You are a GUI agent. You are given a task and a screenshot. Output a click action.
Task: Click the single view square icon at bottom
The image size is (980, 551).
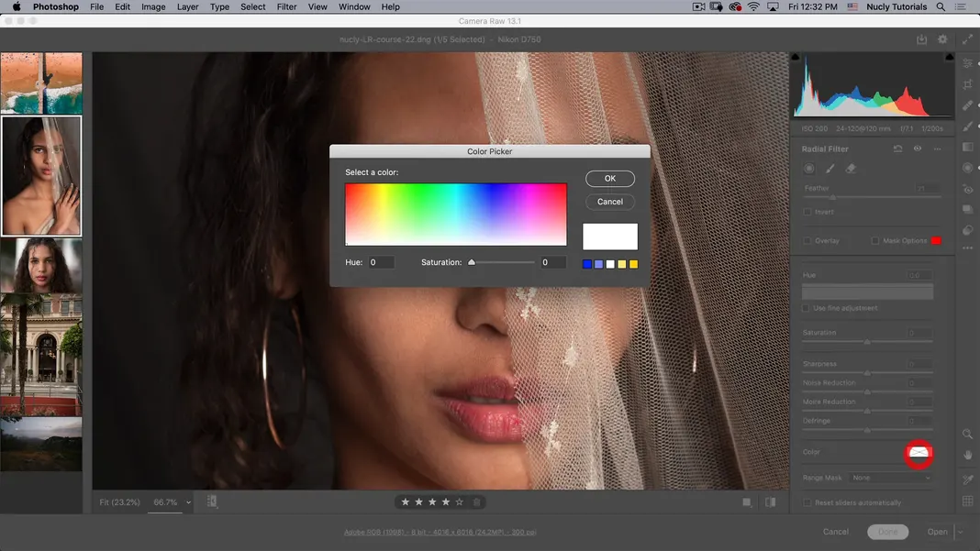(747, 502)
